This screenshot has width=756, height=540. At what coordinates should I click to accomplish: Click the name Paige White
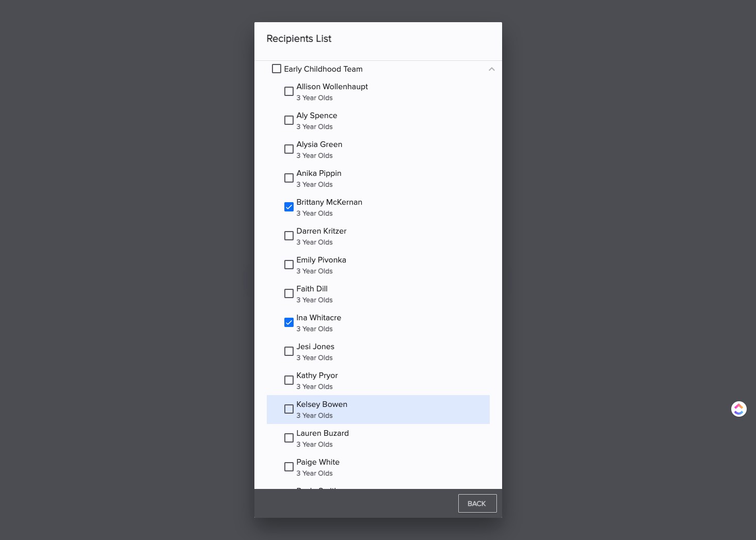click(x=318, y=462)
